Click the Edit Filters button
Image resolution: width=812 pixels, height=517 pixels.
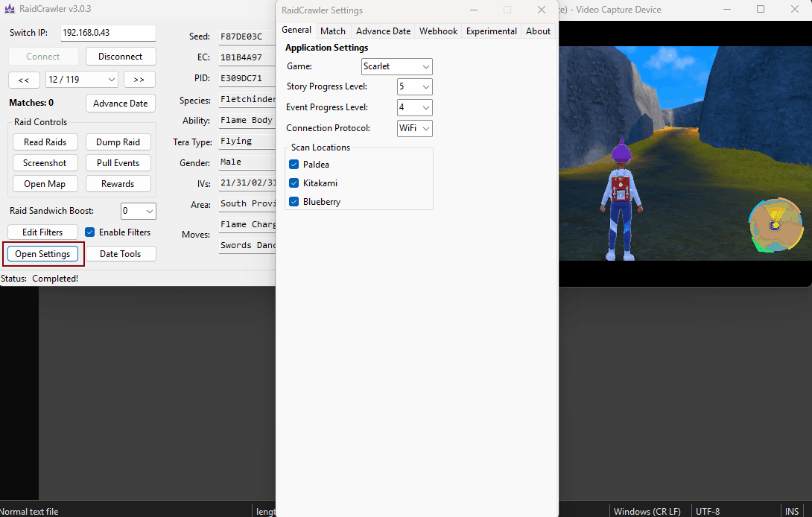[x=43, y=232]
